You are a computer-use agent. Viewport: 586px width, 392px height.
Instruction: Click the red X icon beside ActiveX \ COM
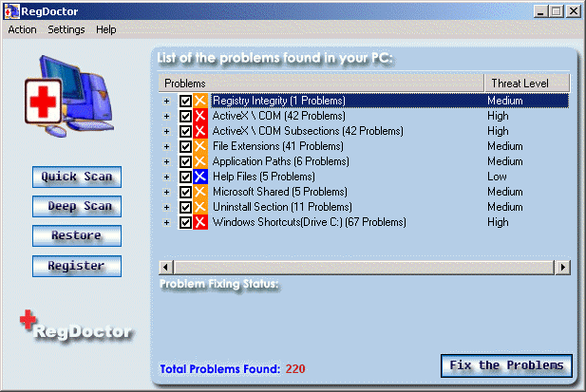[x=200, y=116]
